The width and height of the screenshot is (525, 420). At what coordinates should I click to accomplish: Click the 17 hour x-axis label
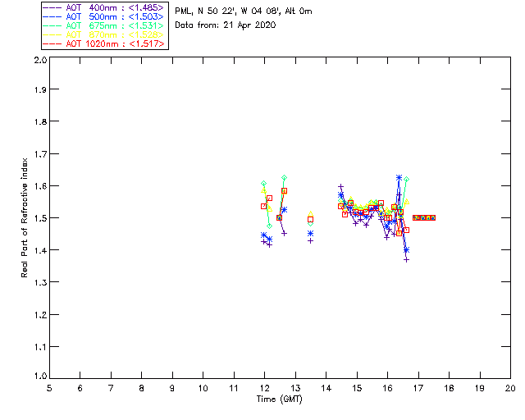tap(418, 388)
